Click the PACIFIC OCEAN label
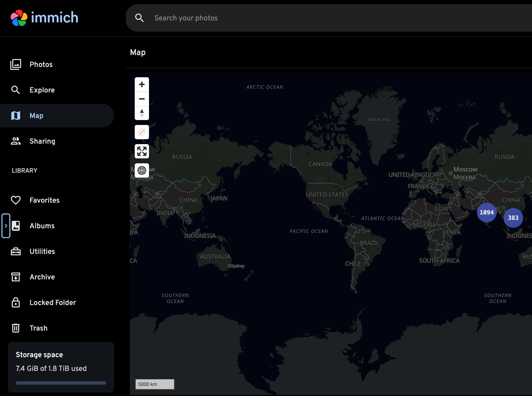The image size is (532, 396). 309,231
